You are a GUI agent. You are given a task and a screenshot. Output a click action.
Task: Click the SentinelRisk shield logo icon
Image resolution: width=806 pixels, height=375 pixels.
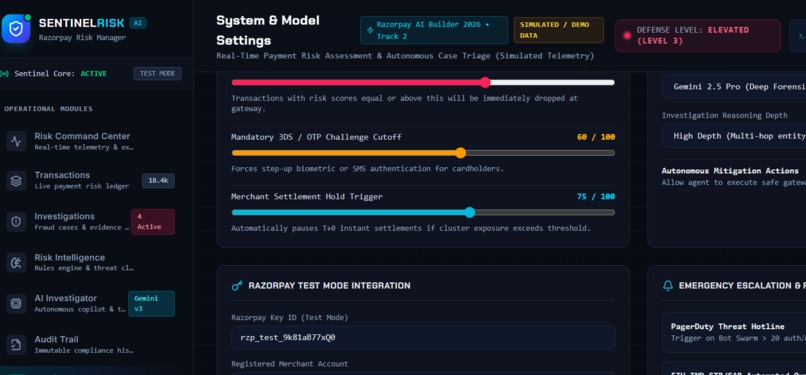(x=16, y=28)
